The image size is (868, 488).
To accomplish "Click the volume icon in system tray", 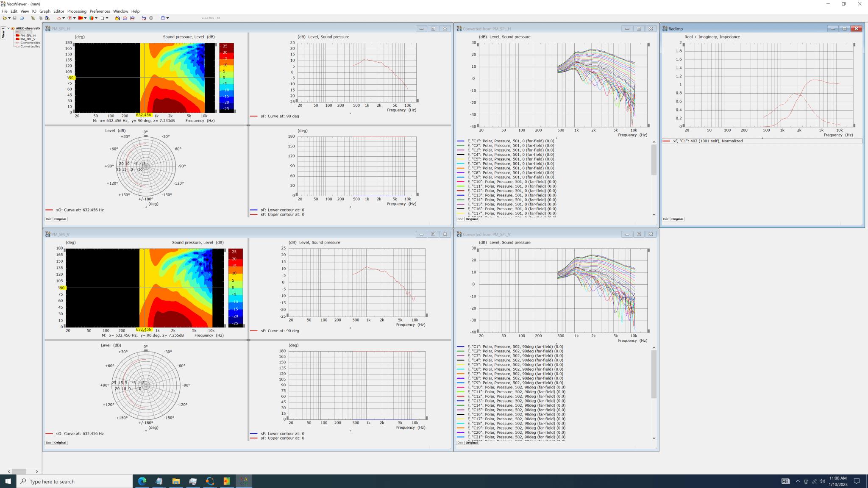I will click(x=822, y=481).
